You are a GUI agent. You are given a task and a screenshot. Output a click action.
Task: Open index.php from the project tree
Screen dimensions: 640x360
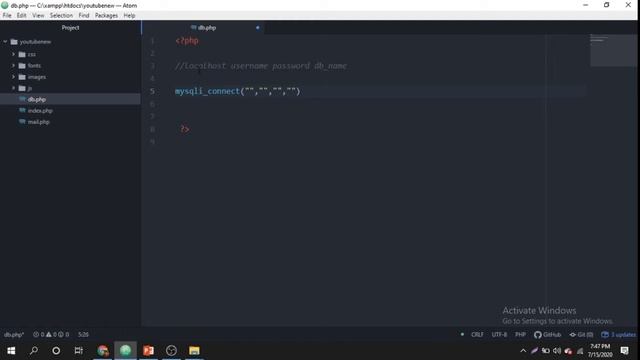tap(40, 111)
